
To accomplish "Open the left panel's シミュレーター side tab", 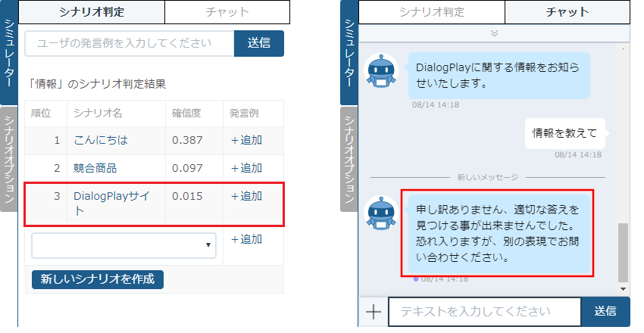I will click(x=9, y=52).
